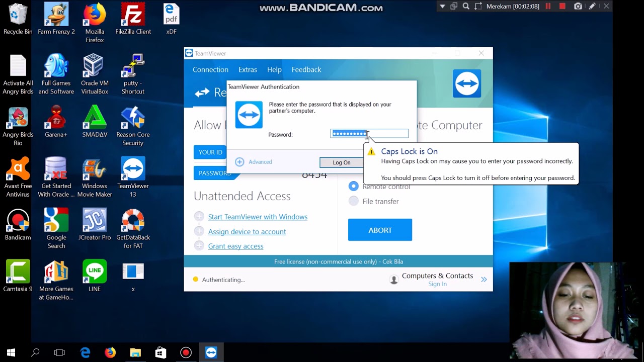Open the SMADAV desktop icon
The image size is (644, 362).
[95, 122]
